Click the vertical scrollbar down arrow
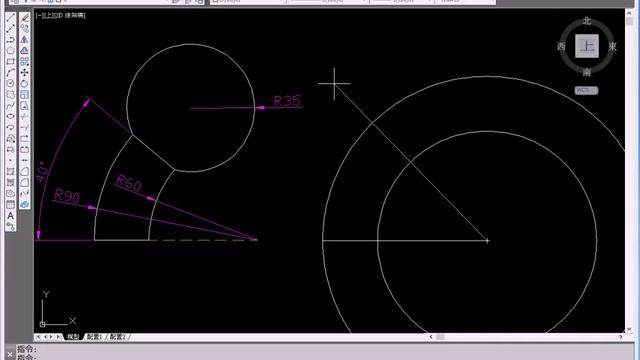Screen dimensions: 640x360 [629, 329]
